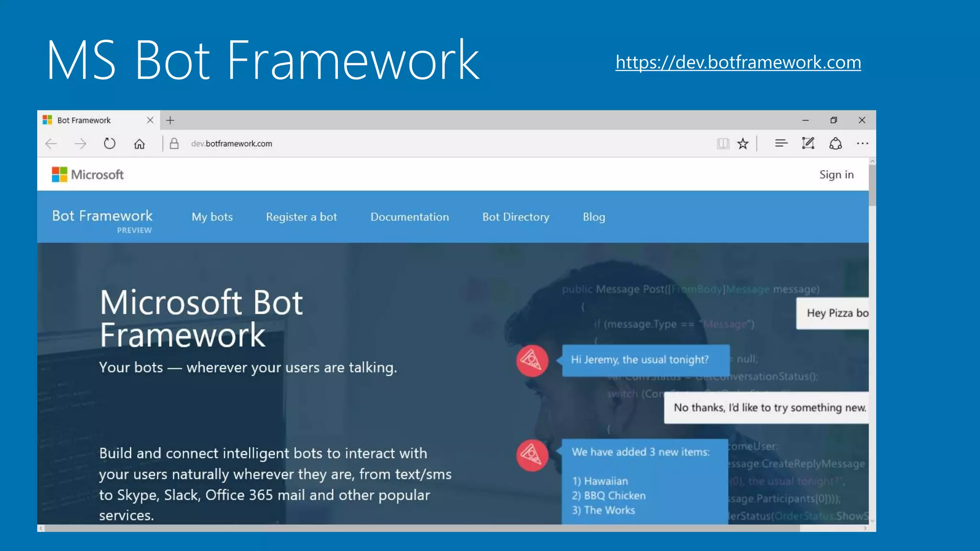This screenshot has height=551, width=980.
Task: Go back with the browser back arrow
Action: click(51, 143)
